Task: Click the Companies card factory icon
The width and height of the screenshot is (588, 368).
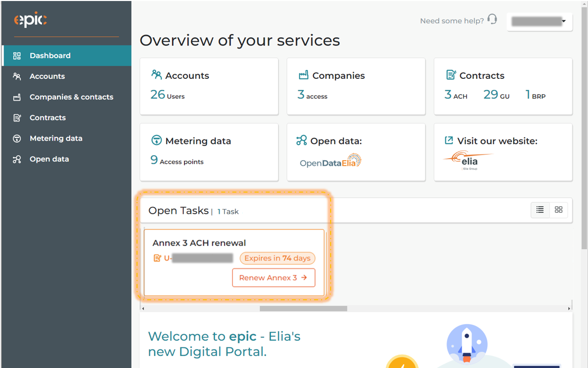Action: [303, 75]
